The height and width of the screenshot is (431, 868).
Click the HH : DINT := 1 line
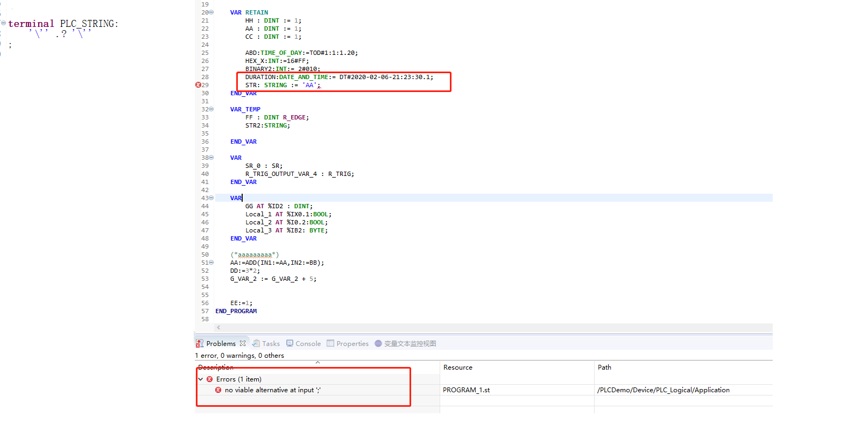click(x=273, y=20)
